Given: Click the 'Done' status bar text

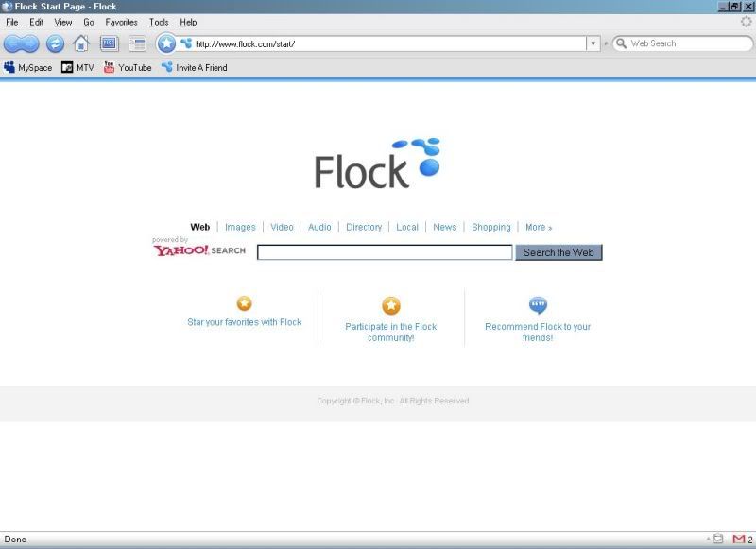Looking at the screenshot, I should coord(15,540).
